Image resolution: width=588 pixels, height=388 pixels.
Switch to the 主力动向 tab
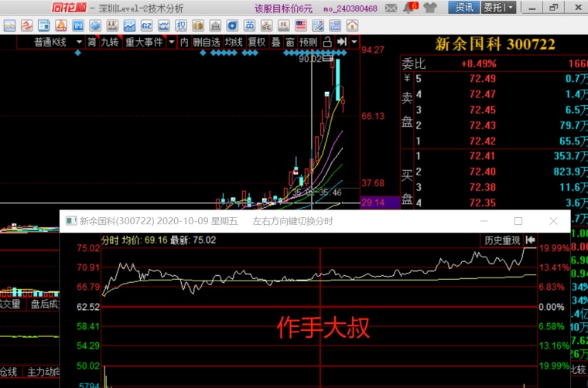click(43, 372)
